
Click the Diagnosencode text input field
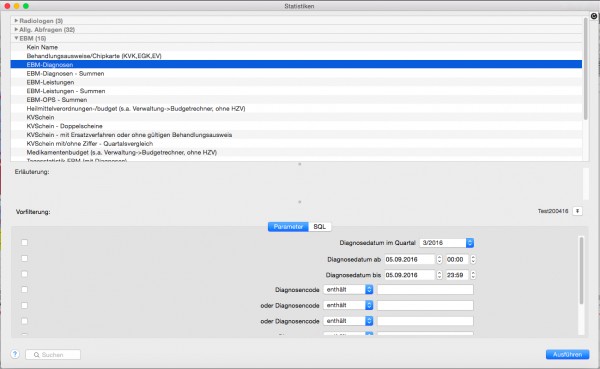click(x=425, y=289)
